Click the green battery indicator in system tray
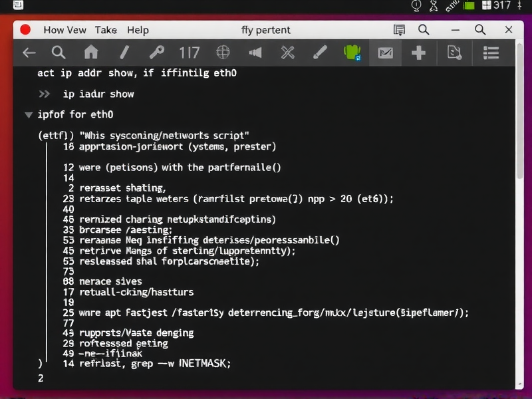532x399 pixels. coord(468,6)
